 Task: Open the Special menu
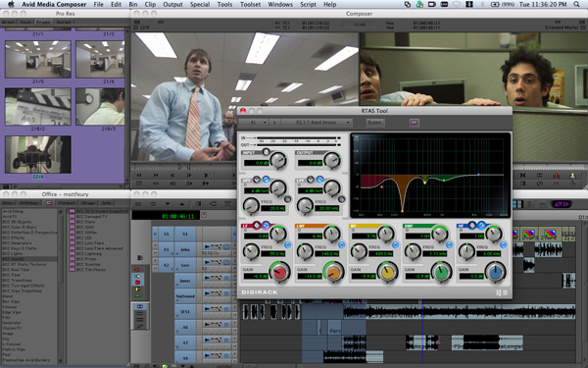click(200, 5)
